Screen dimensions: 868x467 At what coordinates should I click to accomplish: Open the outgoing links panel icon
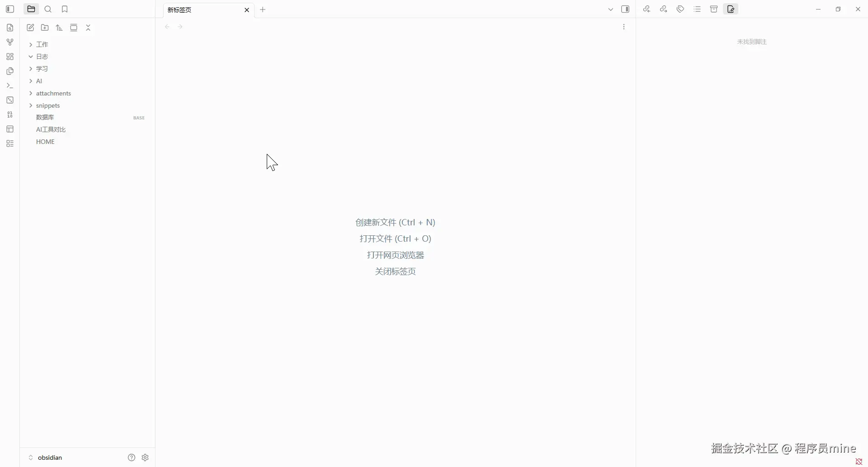(663, 9)
